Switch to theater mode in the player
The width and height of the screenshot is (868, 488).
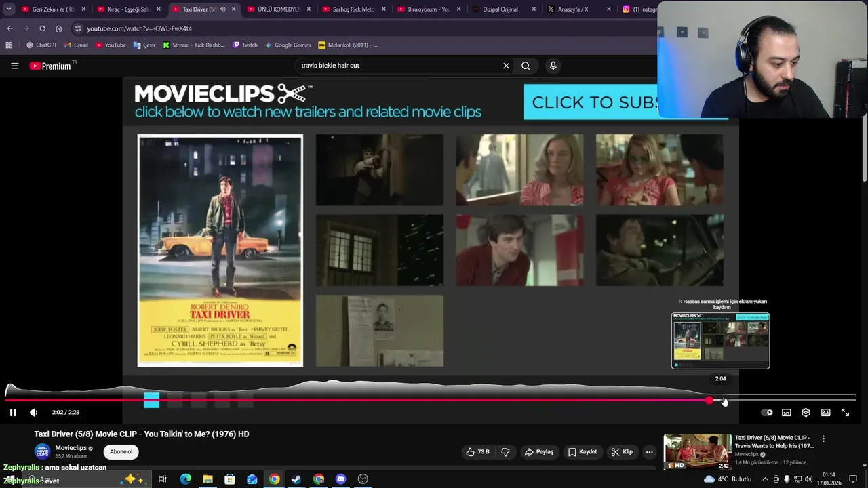point(825,412)
